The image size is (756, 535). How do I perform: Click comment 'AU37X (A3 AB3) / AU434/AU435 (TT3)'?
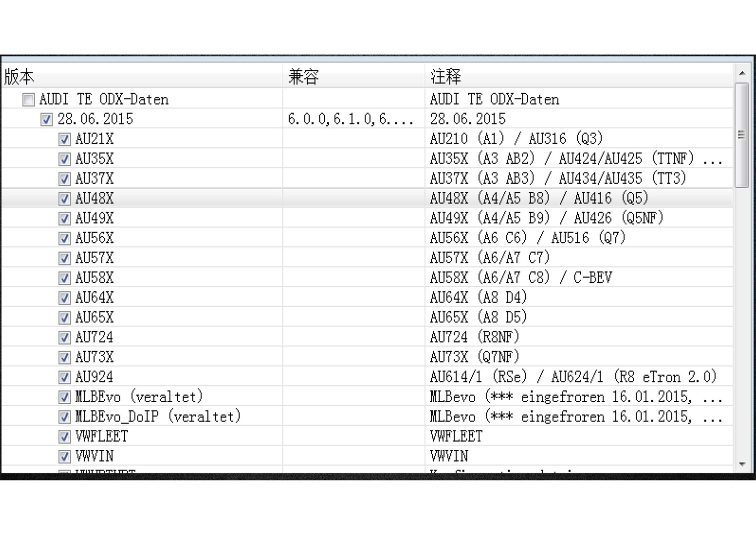[558, 179]
